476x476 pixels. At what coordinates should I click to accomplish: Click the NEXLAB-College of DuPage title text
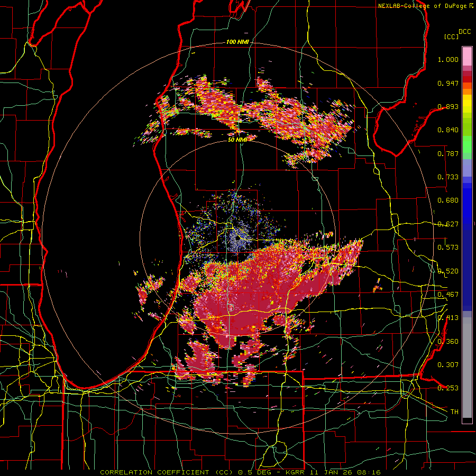pyautogui.click(x=425, y=6)
